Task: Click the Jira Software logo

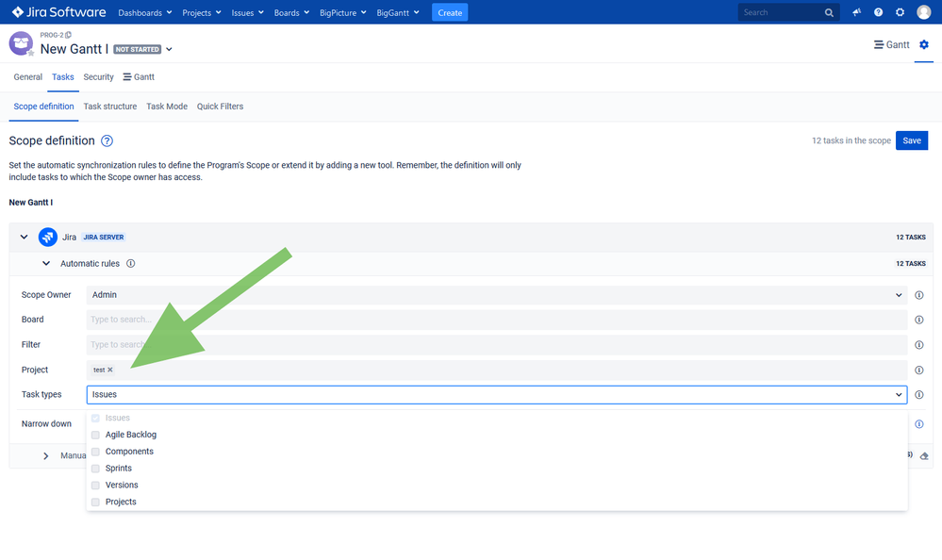Action: (x=58, y=12)
